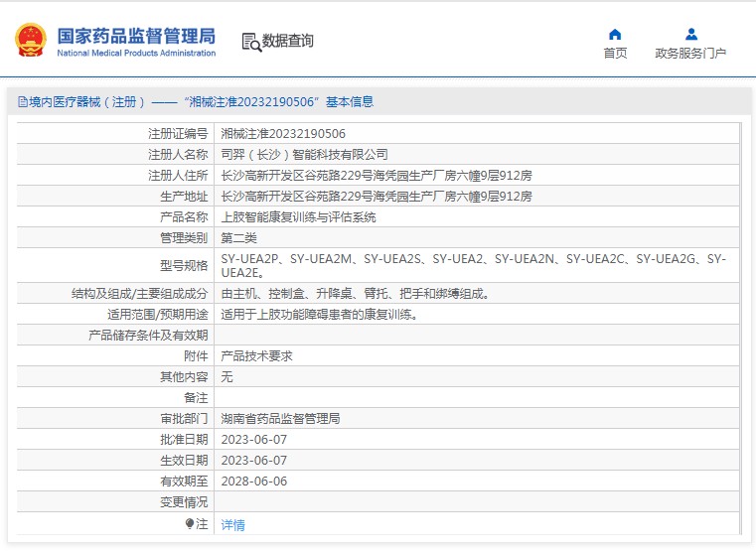Click the national emblem logo
This screenshot has height=552, width=756.
click(x=31, y=40)
